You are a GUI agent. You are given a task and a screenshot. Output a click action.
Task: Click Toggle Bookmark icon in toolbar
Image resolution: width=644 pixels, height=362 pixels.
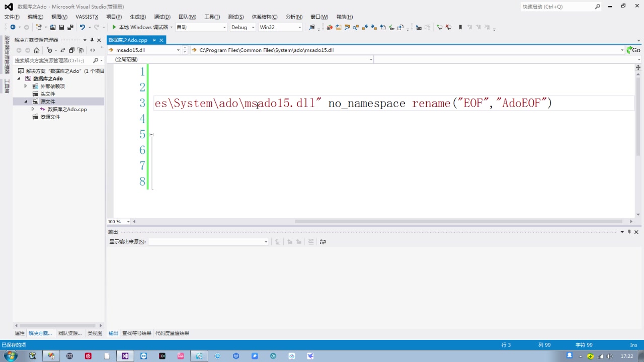pyautogui.click(x=460, y=27)
